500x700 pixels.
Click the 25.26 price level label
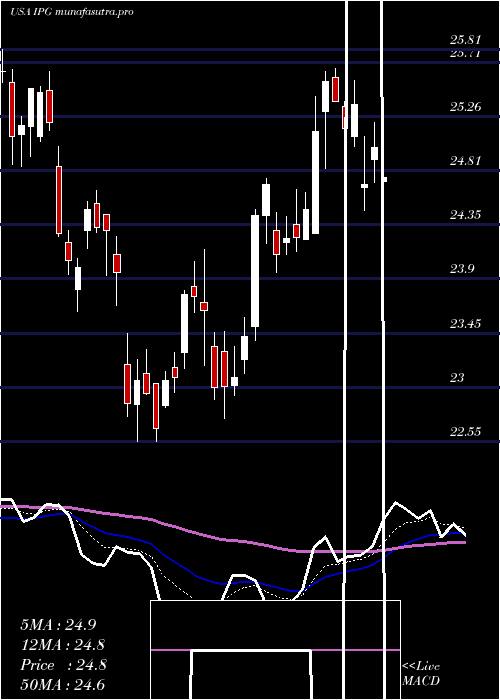click(465, 107)
